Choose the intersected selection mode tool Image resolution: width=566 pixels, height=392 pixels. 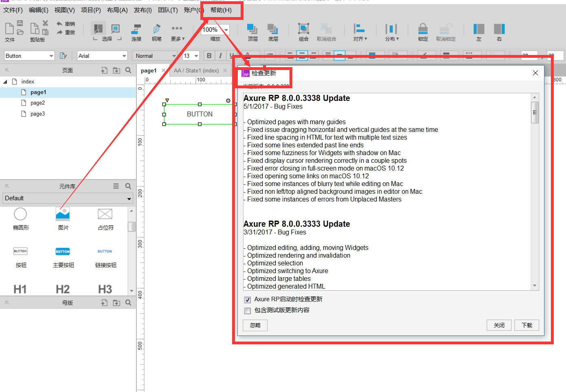coord(98,28)
